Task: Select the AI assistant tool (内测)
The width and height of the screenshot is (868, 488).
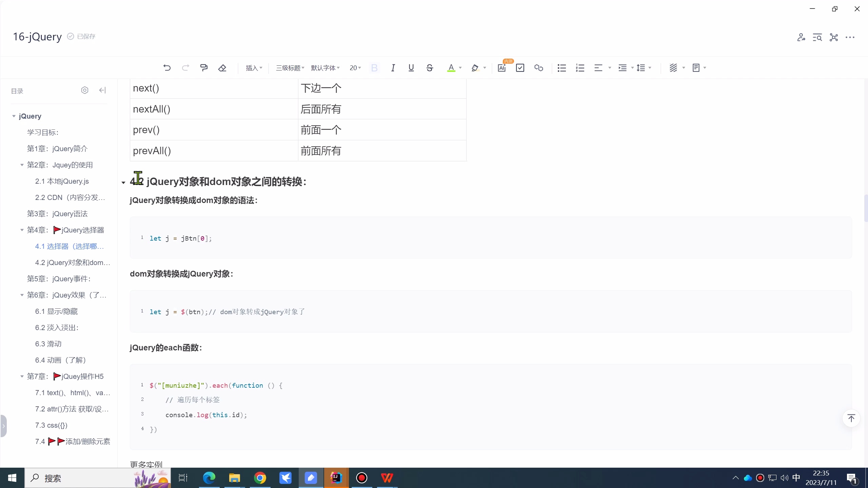Action: pyautogui.click(x=502, y=67)
